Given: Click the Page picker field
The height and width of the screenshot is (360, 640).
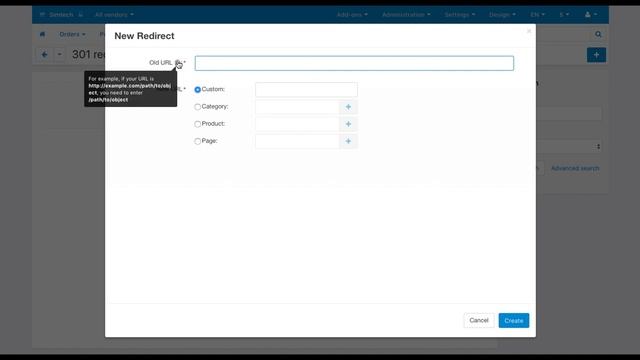Looking at the screenshot, I should (x=297, y=141).
